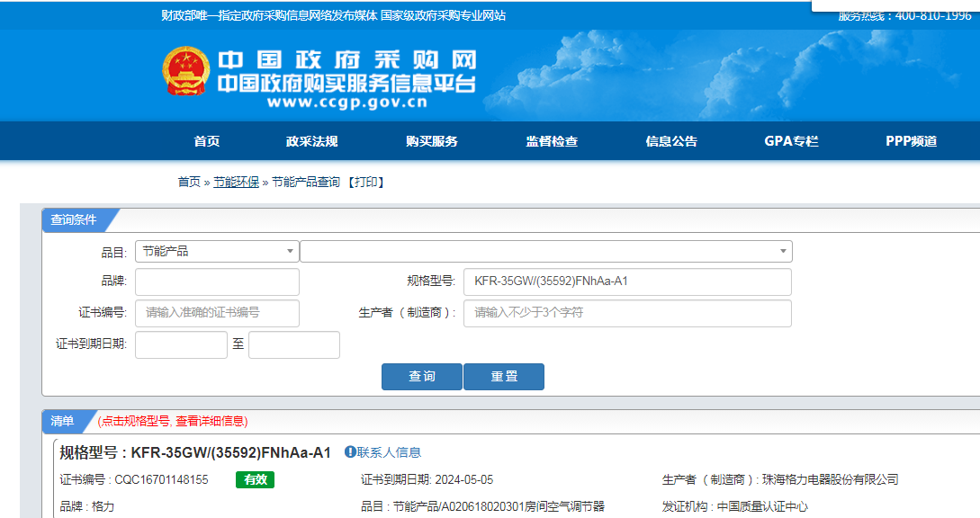Focus the 证书编号 certificate number field
Screen dimensions: 980x518
[x=217, y=313]
